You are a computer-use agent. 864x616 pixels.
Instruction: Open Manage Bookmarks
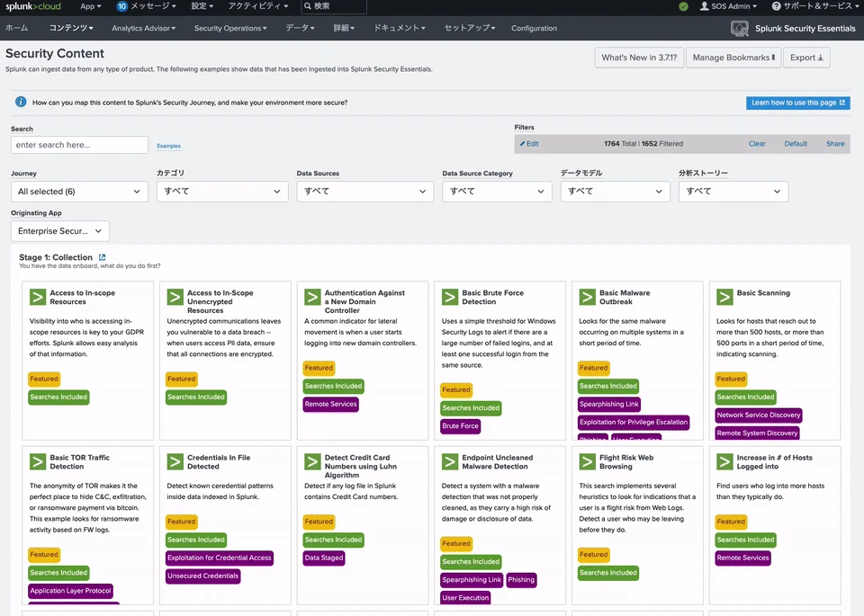733,58
